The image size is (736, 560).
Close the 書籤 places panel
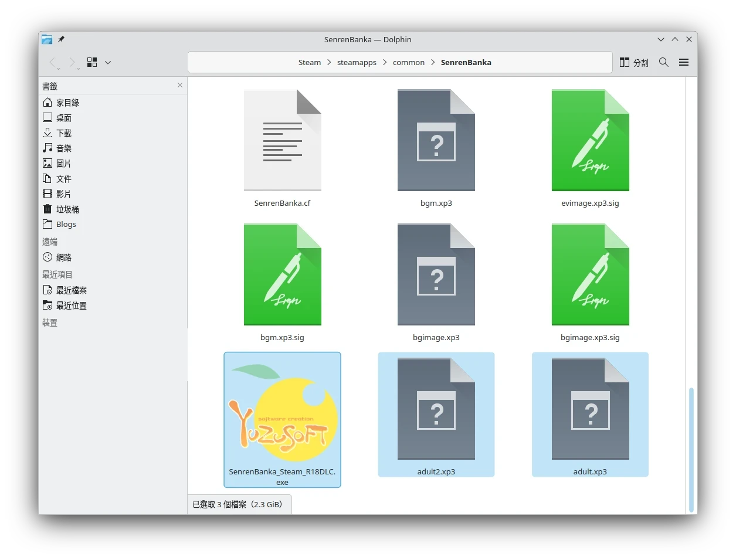(180, 85)
